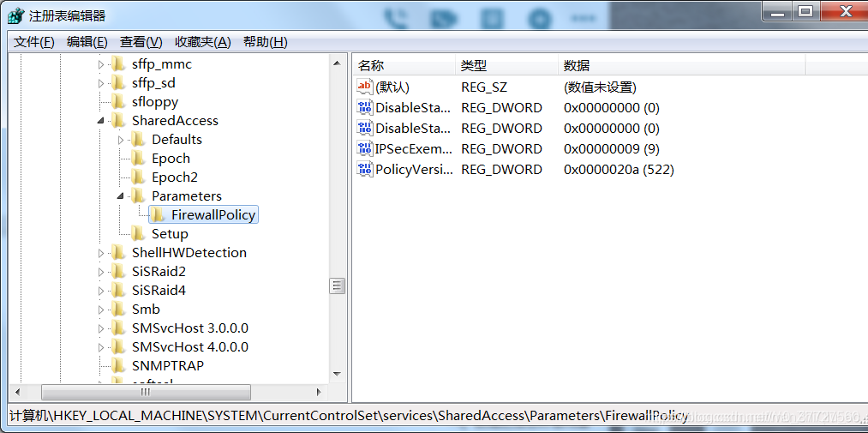Click the Setup folder icon
This screenshot has height=433, width=868.
pyautogui.click(x=138, y=234)
